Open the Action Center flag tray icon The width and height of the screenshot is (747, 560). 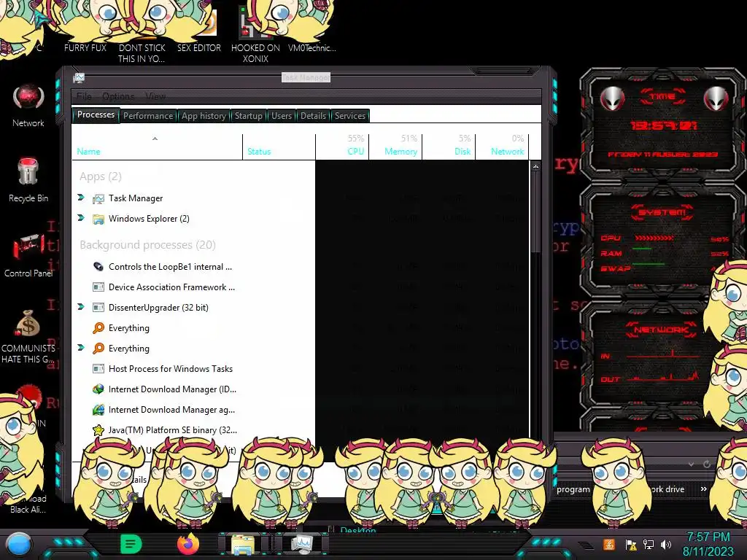[631, 544]
